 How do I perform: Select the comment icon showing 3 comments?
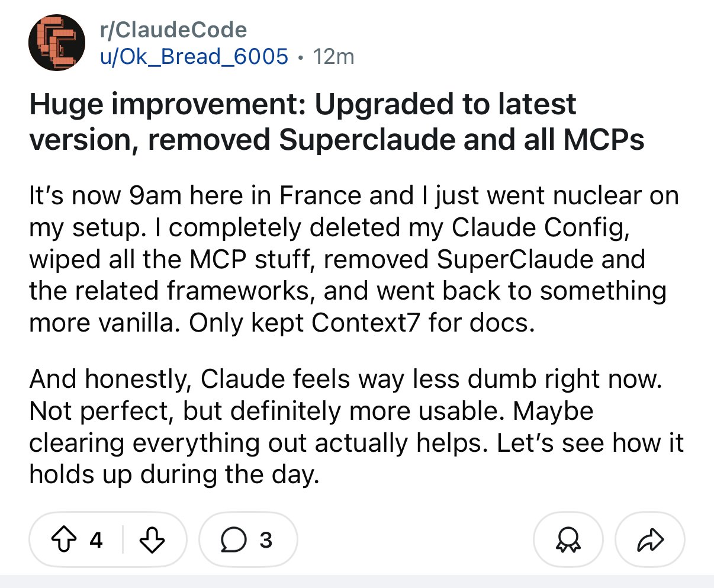[247, 539]
